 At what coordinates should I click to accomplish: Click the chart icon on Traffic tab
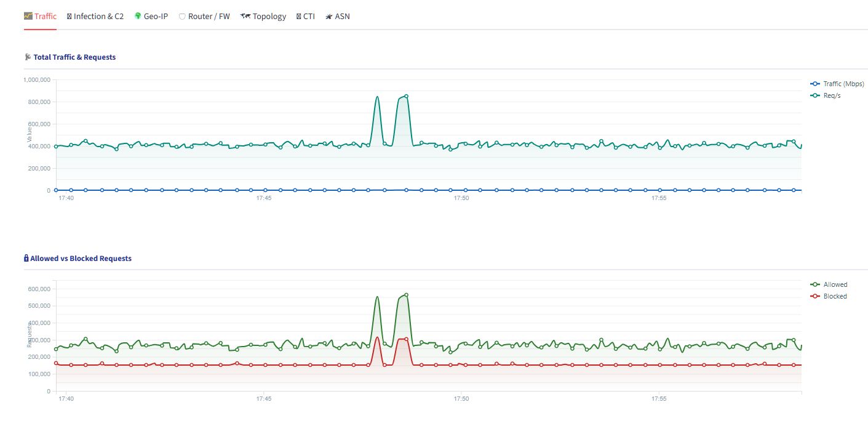(28, 16)
